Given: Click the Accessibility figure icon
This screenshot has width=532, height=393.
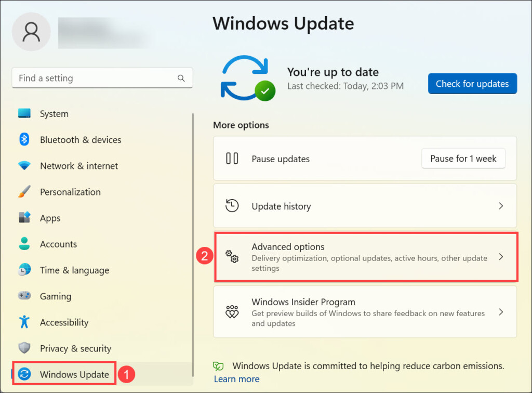Looking at the screenshot, I should [24, 322].
